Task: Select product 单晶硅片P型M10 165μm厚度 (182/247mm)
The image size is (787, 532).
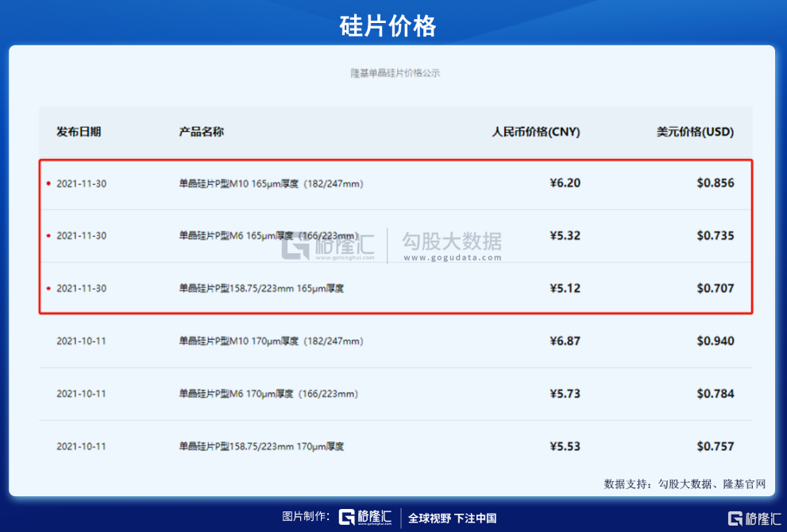Action: tap(271, 183)
